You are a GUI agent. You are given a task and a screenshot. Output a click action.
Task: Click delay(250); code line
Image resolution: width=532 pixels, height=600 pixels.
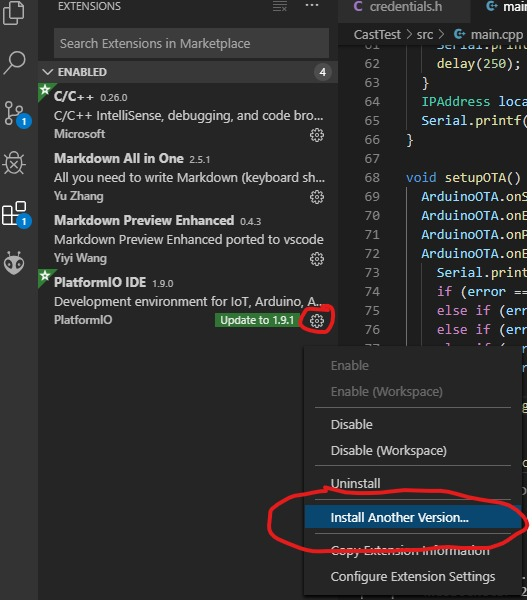(x=478, y=64)
